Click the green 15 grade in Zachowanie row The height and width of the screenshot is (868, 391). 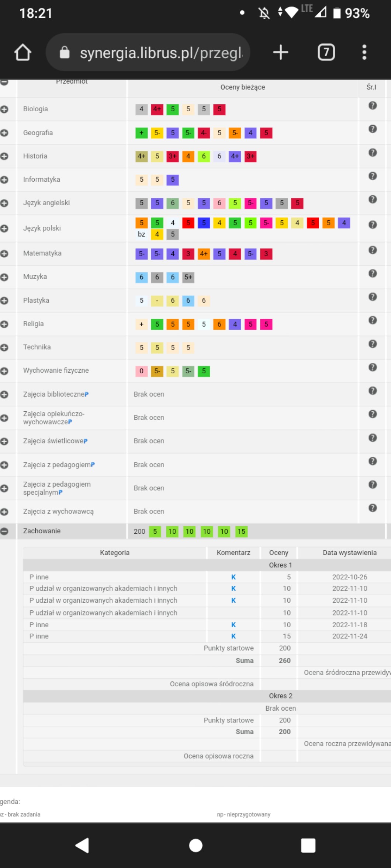241,531
